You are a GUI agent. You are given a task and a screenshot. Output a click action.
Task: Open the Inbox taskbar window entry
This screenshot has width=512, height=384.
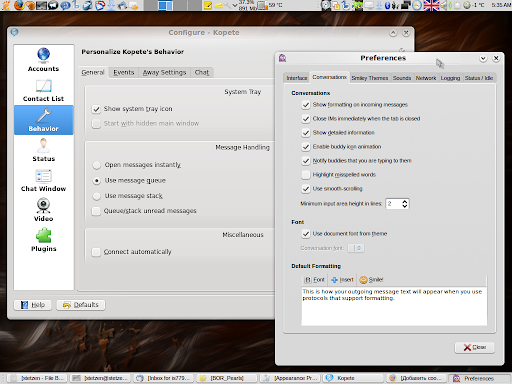click(164, 378)
